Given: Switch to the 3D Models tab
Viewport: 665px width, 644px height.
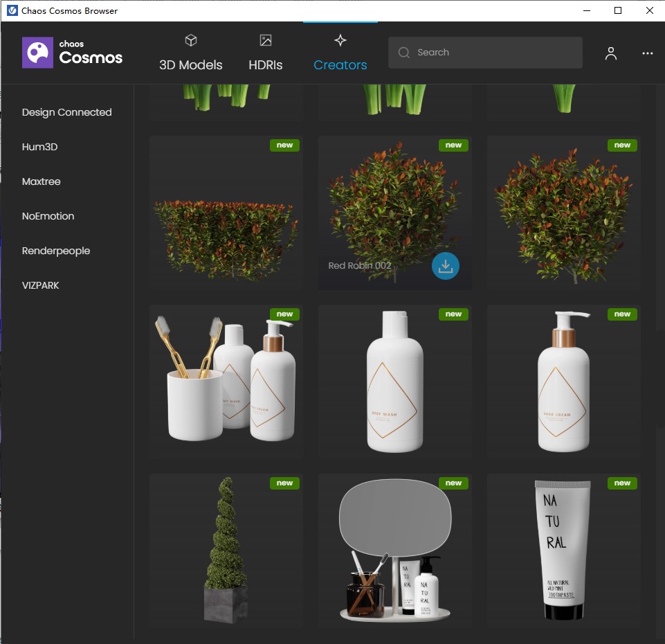Looking at the screenshot, I should [x=191, y=53].
